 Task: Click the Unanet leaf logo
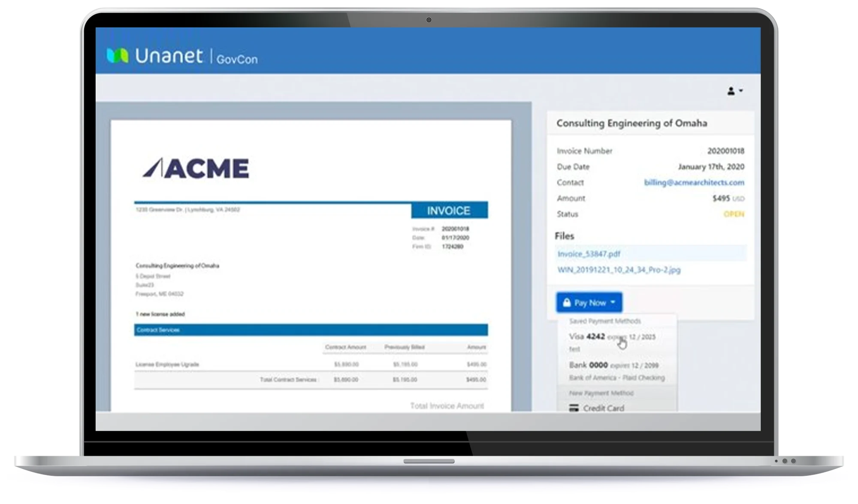pos(117,56)
